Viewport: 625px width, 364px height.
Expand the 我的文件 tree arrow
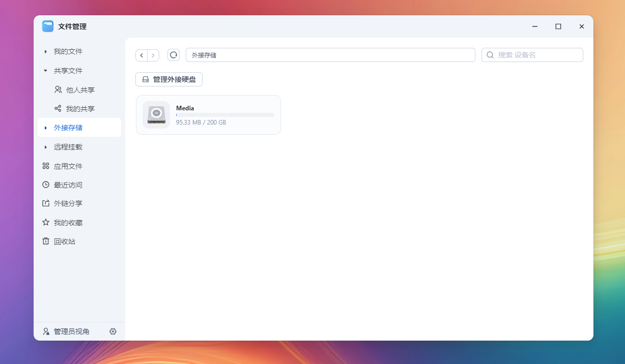pyautogui.click(x=45, y=51)
